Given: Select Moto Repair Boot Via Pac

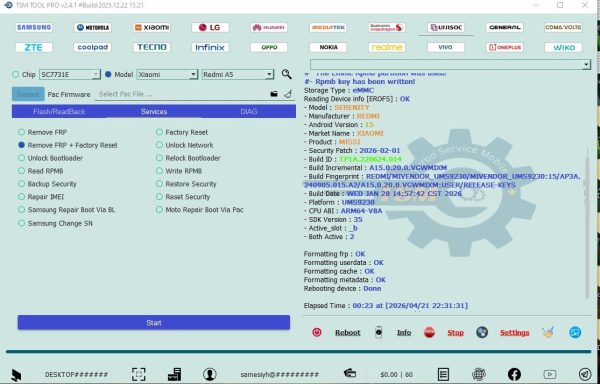Looking at the screenshot, I should (x=199, y=210).
